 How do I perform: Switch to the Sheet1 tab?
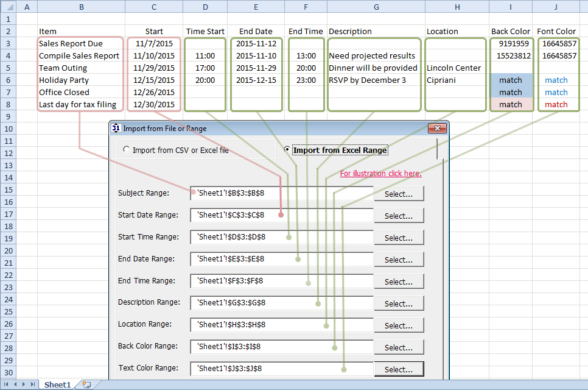click(57, 385)
